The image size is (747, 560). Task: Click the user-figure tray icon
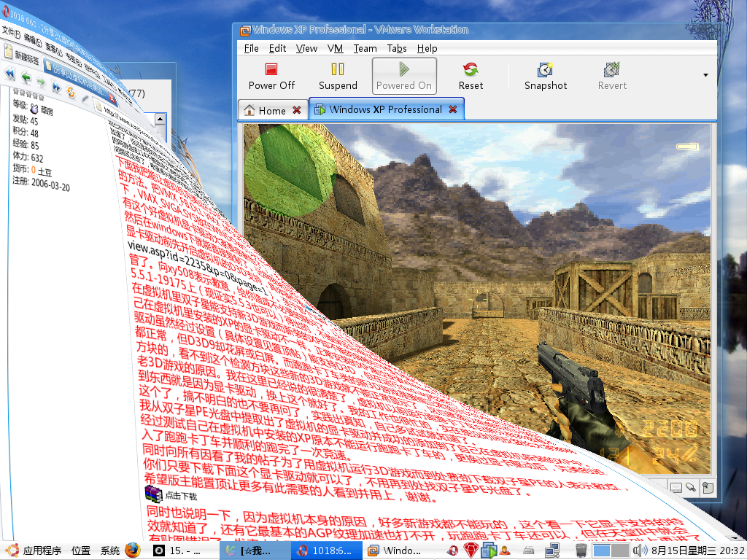505,551
